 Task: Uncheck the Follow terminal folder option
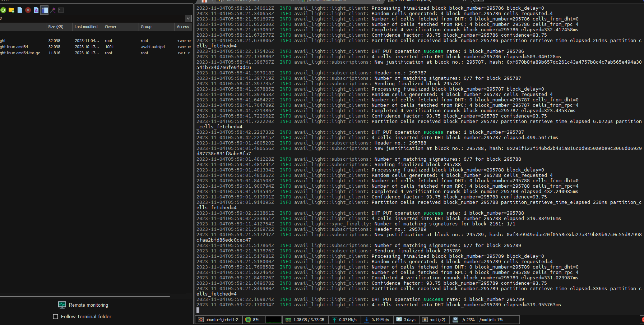[56, 316]
